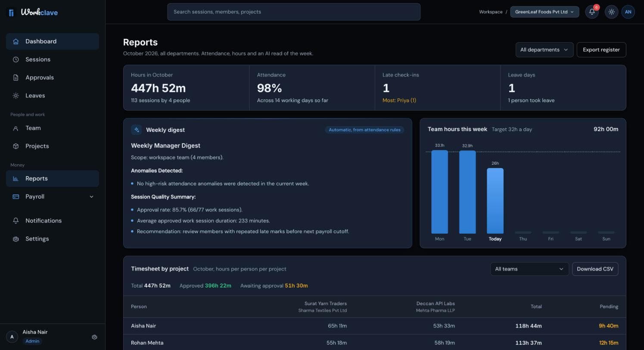
Task: Click the Monday 33.1h bar
Action: [x=439, y=192]
